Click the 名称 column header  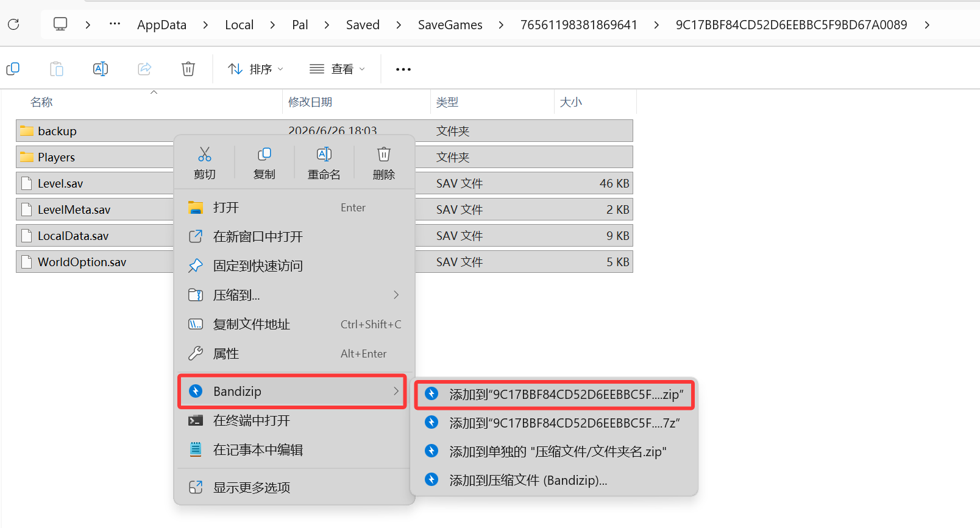41,102
